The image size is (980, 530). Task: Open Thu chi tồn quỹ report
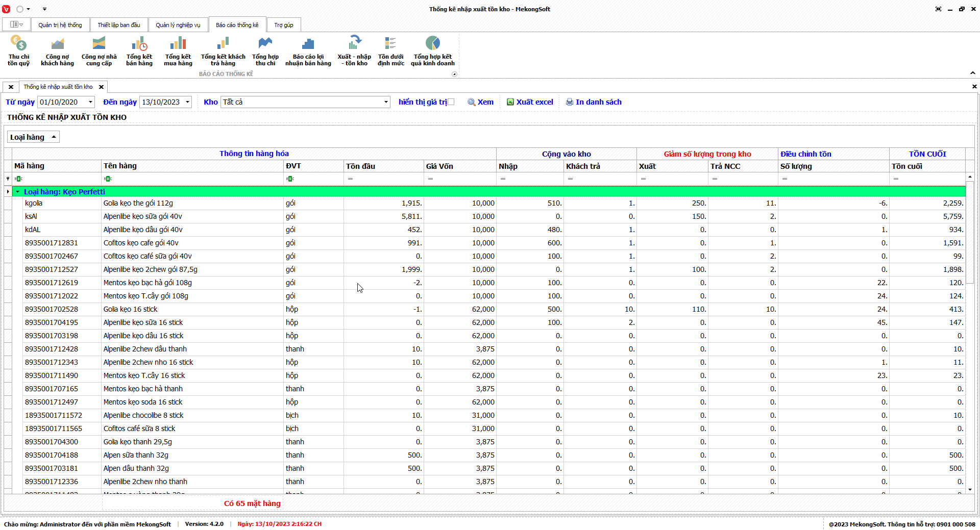tap(18, 51)
